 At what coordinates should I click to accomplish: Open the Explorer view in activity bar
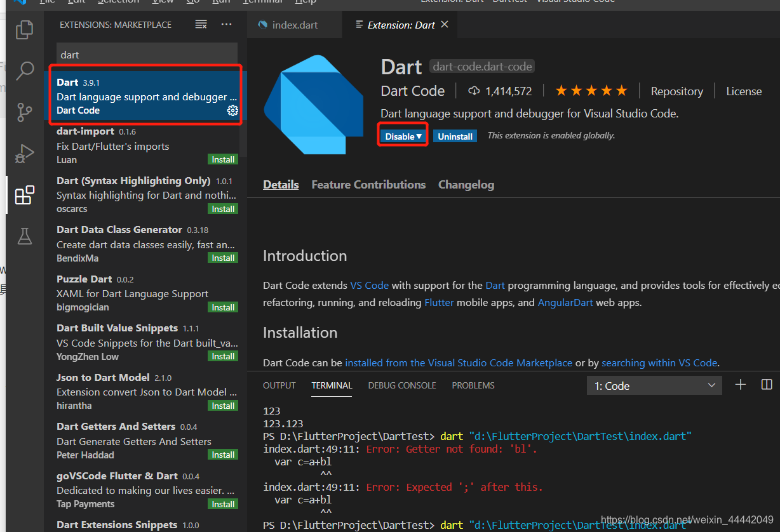(25, 29)
